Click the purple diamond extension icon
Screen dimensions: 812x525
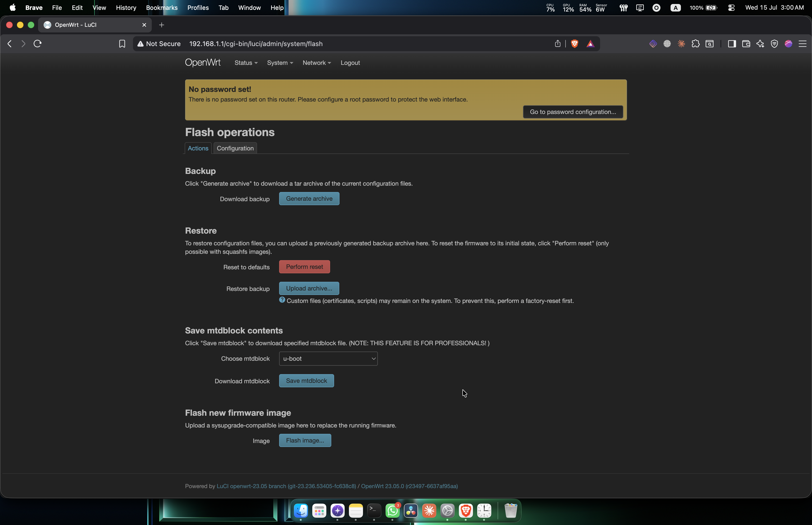click(x=653, y=44)
